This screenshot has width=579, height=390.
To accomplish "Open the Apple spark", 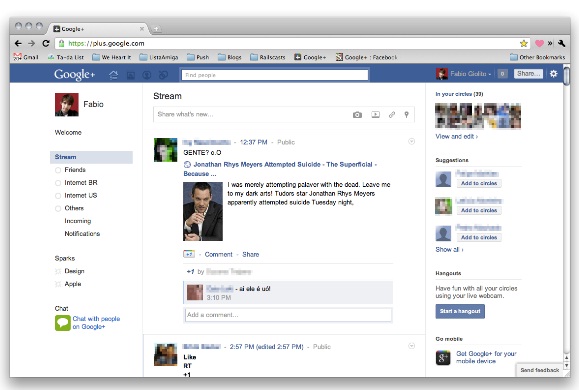I will 72,284.
